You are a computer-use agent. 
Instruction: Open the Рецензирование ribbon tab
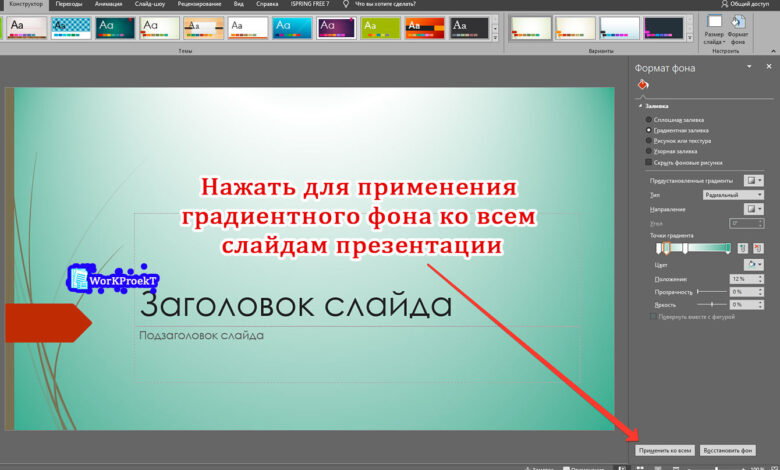pyautogui.click(x=200, y=4)
